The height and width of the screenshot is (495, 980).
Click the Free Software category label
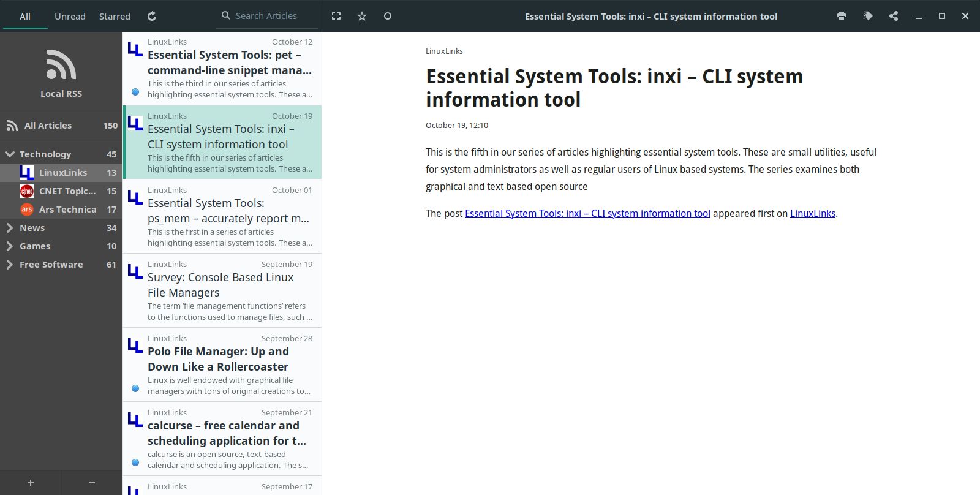tap(51, 265)
